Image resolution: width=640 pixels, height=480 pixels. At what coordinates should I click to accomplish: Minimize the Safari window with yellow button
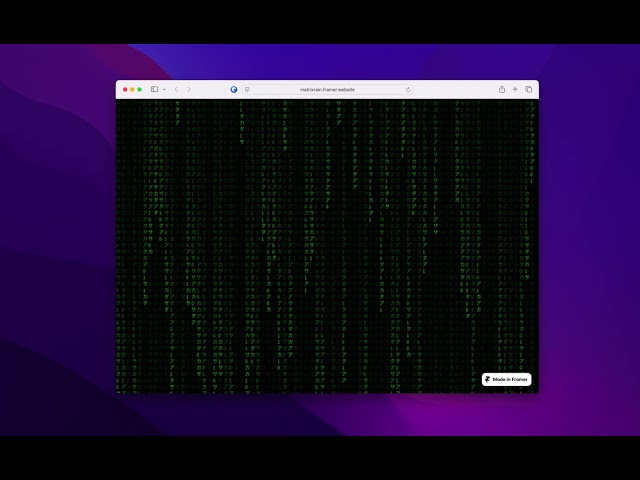(x=132, y=89)
